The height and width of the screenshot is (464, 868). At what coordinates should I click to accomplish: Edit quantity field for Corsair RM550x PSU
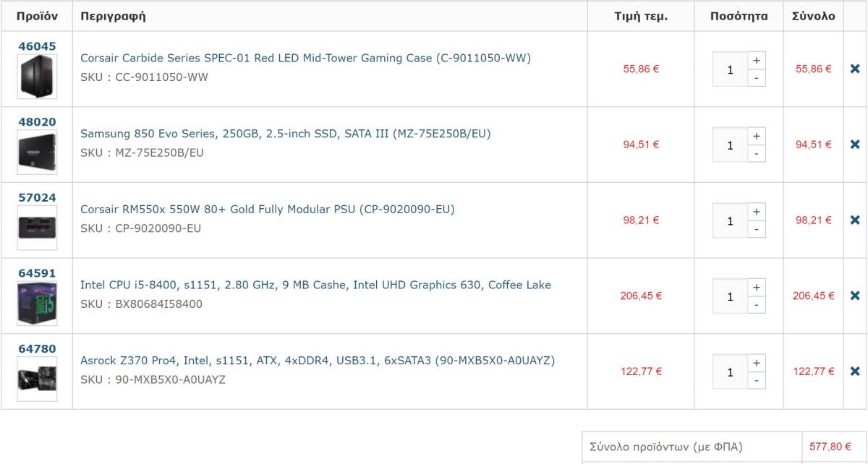731,220
